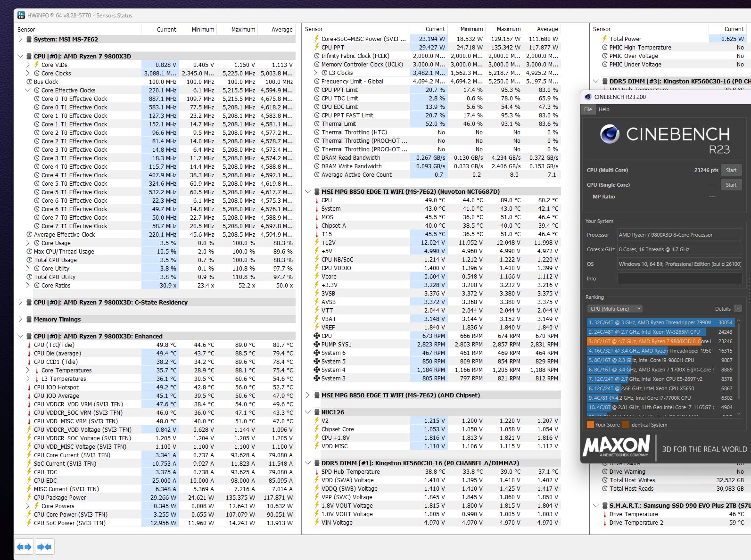This screenshot has width=751, height=560.
Task: Select the AMD Ryzen 7 9800X3D ranking entry
Action: click(x=660, y=341)
